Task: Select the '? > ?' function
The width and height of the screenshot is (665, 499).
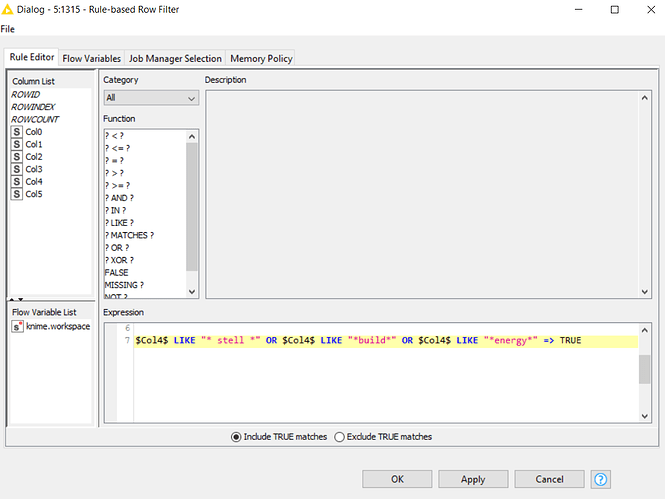Action: 114,173
